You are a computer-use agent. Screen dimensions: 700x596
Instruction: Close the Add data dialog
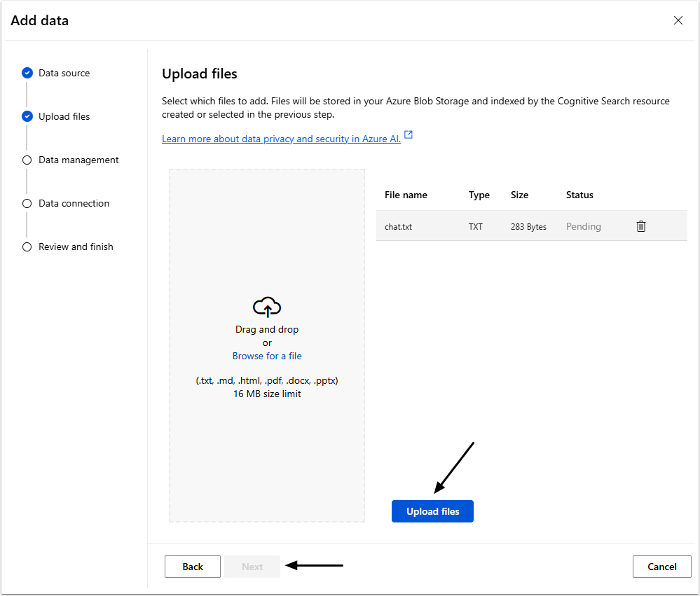(x=678, y=20)
